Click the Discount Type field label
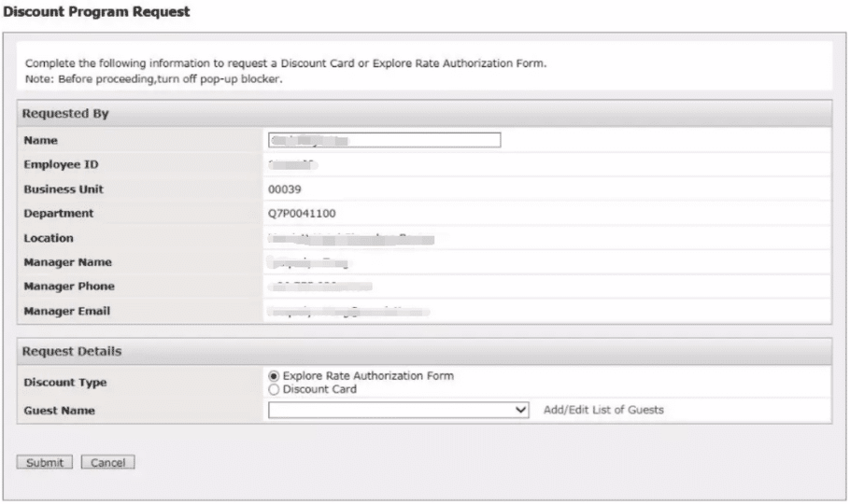Viewport: 850px width, 504px height. (x=64, y=383)
